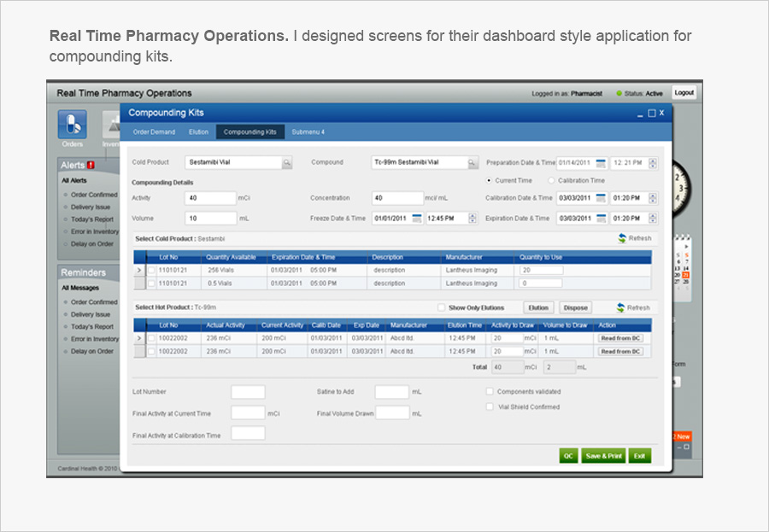Check the Components validated box
The height and width of the screenshot is (532, 769).
coord(490,392)
